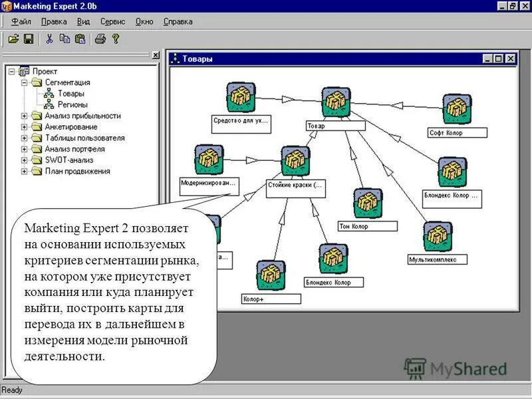Select the Софт Колор product icon
The image size is (532, 399).
tap(457, 109)
